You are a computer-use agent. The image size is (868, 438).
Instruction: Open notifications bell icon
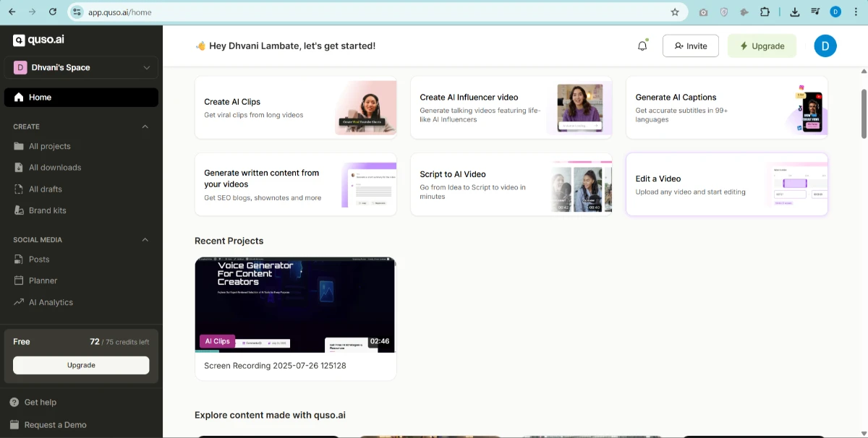point(642,46)
